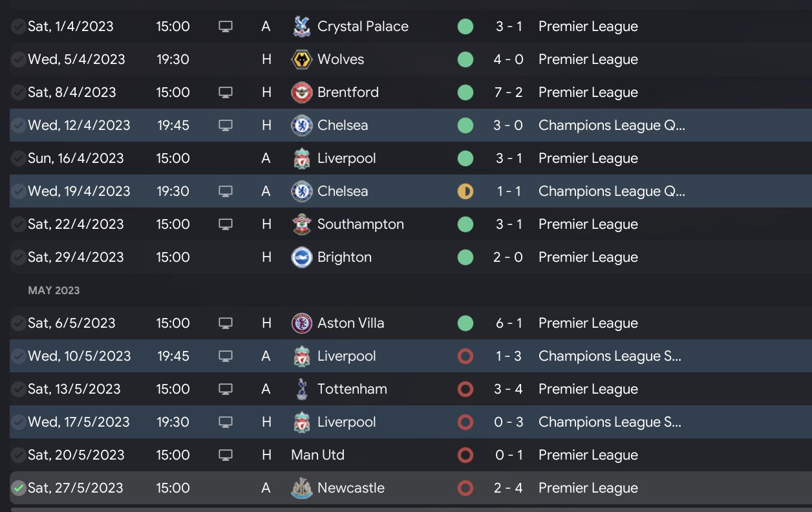The height and width of the screenshot is (512, 812).
Task: Toggle the checkmark beside Sat, 1/4/2023
Action: (18, 27)
